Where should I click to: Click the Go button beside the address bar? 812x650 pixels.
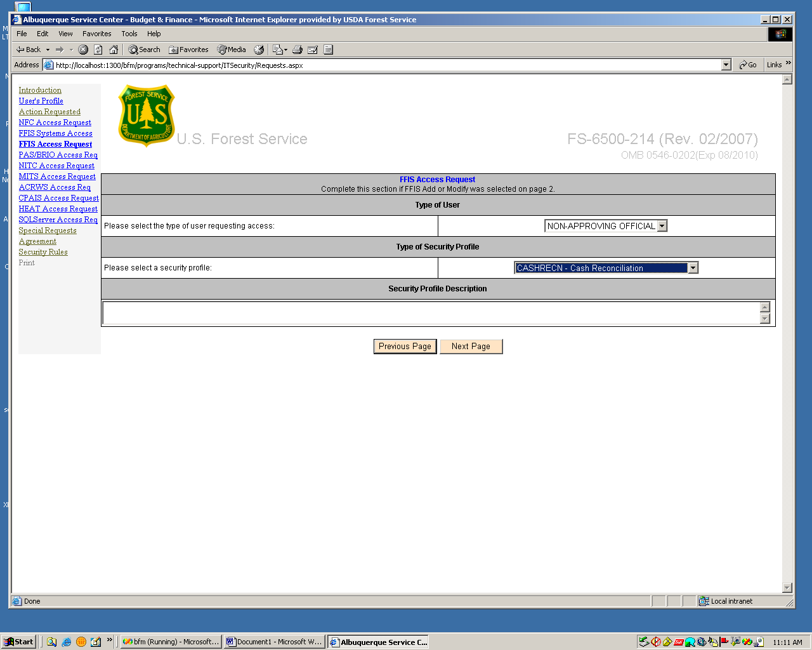point(748,65)
